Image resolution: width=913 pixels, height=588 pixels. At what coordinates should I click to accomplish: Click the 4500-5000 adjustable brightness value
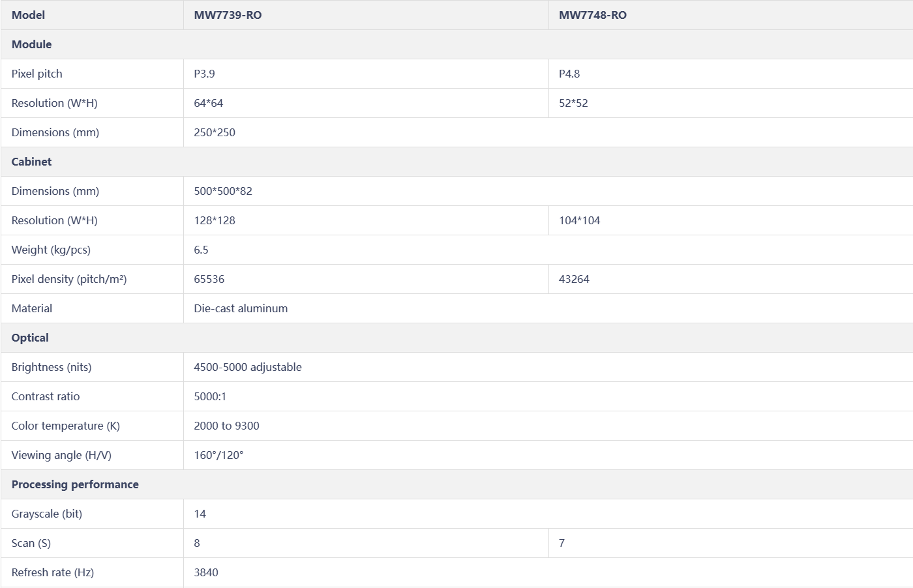tap(247, 367)
